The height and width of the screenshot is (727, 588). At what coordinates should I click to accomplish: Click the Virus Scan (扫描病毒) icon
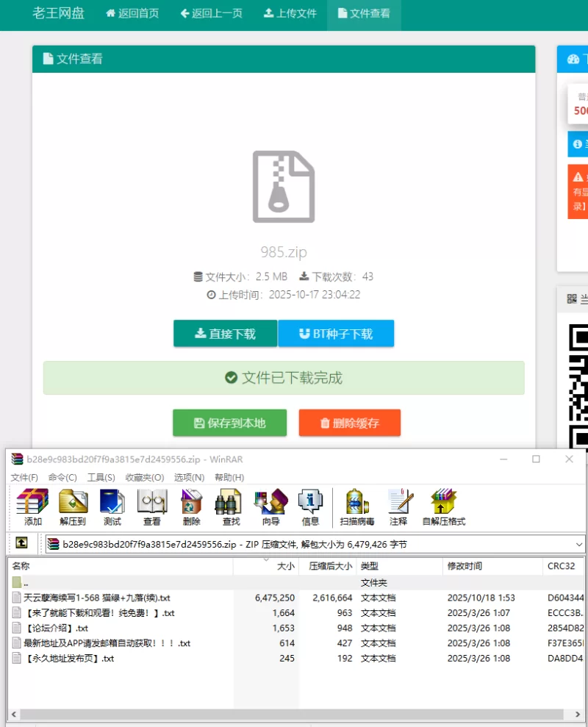(x=357, y=506)
